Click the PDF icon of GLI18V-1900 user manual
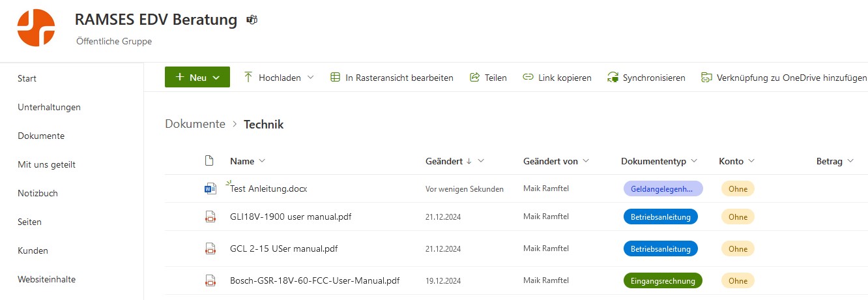The height and width of the screenshot is (300, 868). (x=210, y=217)
